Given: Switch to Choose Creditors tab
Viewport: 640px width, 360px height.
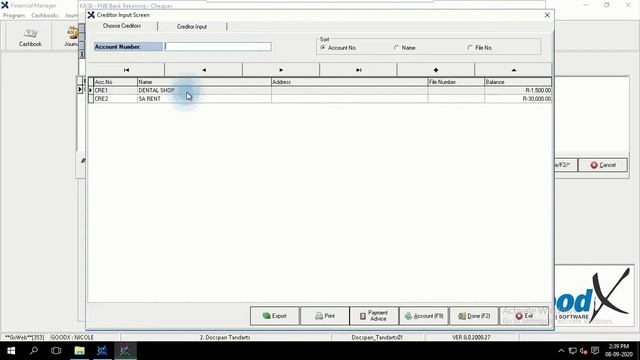Looking at the screenshot, I should [122, 26].
